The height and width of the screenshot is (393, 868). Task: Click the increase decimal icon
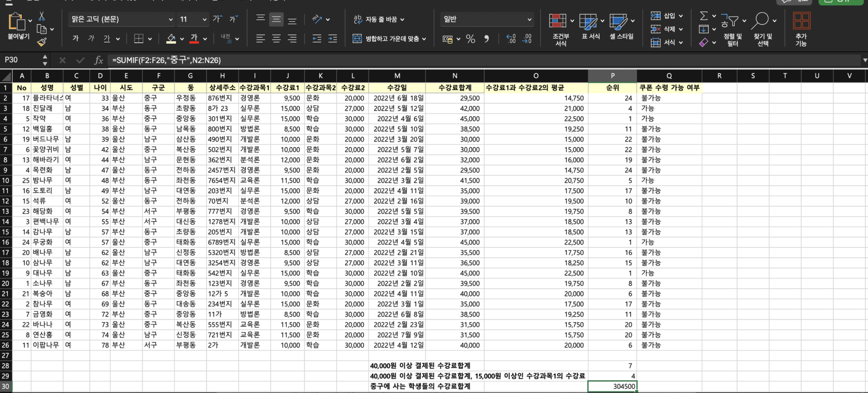click(x=511, y=39)
